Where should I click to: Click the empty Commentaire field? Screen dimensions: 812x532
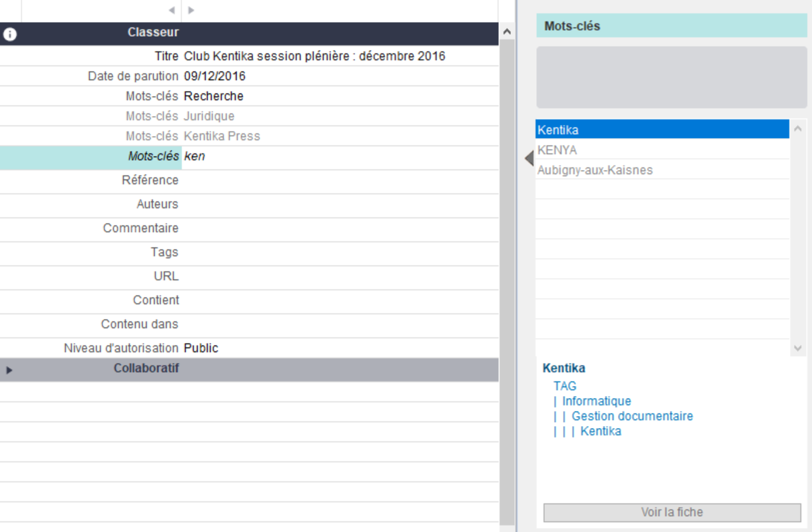click(x=340, y=229)
